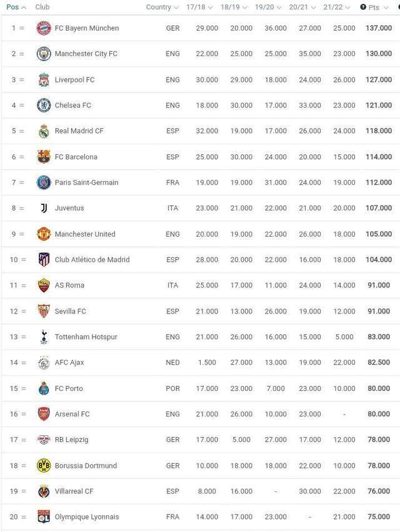Select the AFC Ajax crest icon
This screenshot has width=400, height=532.
(x=44, y=363)
